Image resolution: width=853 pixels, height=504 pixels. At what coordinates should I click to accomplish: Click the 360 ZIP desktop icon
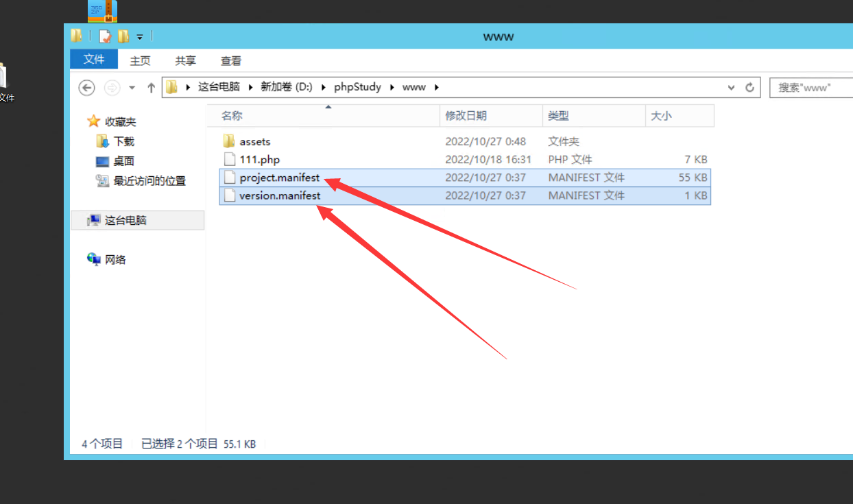click(x=102, y=11)
